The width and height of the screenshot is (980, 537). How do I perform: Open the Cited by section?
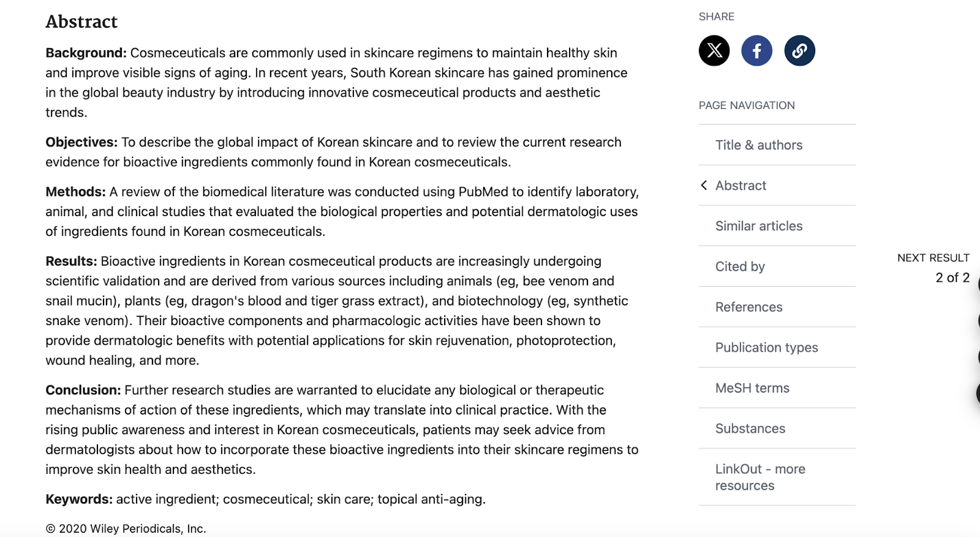[740, 266]
